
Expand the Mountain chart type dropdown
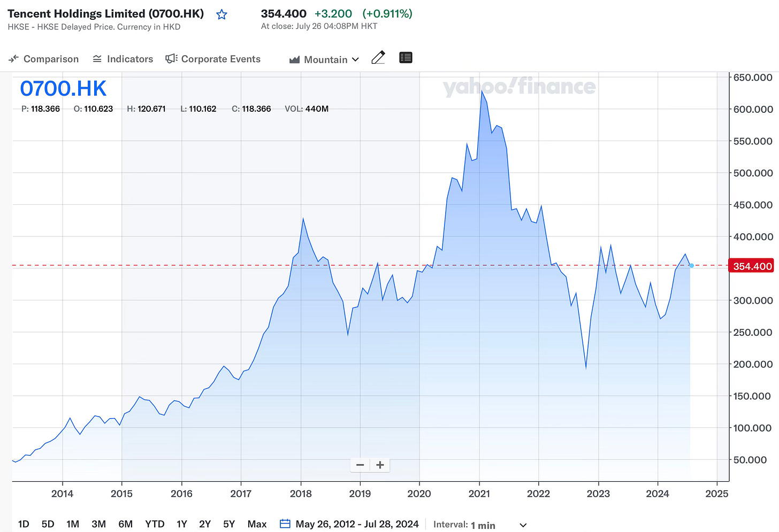click(324, 59)
